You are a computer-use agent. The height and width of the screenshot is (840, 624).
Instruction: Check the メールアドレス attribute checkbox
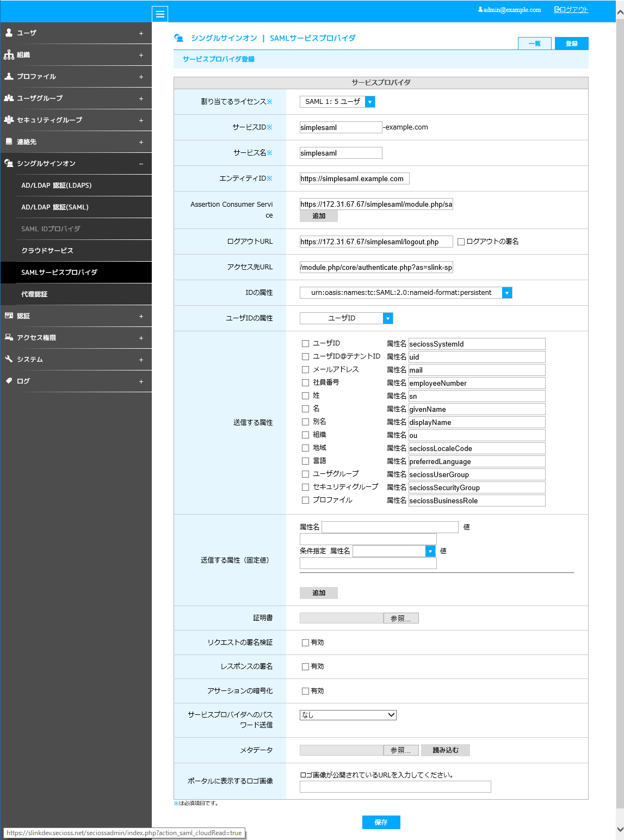click(x=305, y=369)
